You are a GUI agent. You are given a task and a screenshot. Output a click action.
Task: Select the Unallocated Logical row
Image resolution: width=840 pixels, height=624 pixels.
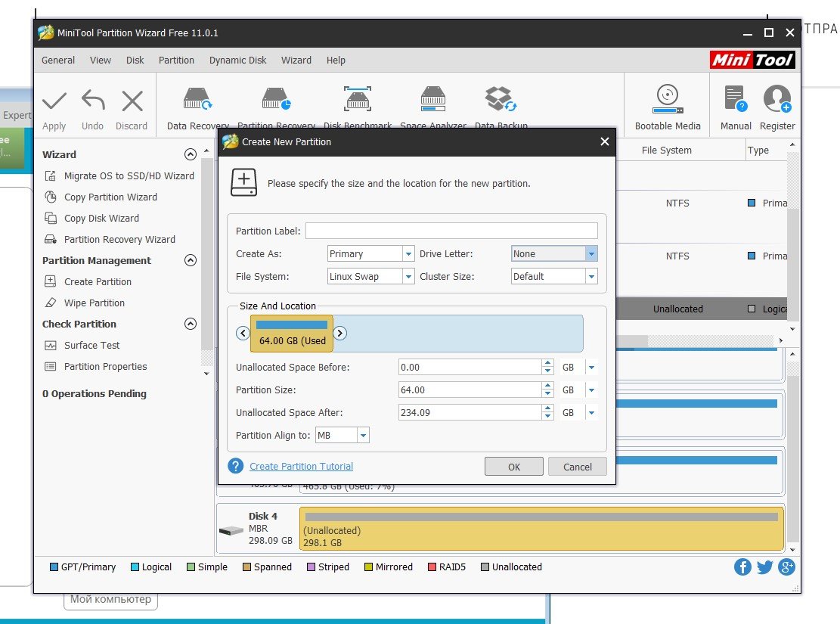click(x=702, y=309)
